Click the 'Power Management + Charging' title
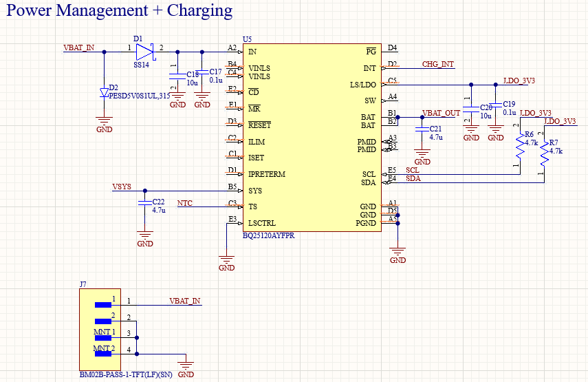 click(120, 10)
